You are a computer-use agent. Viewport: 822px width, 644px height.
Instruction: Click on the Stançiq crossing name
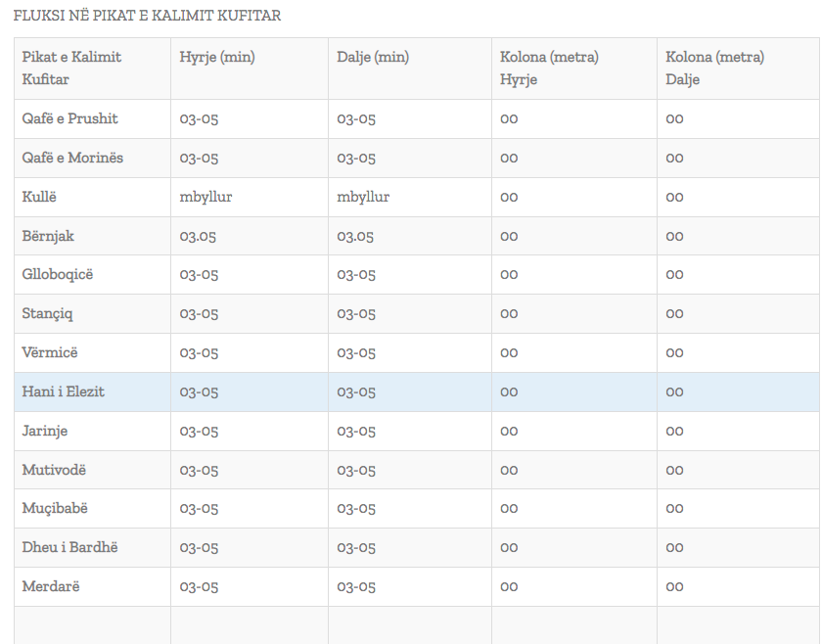(48, 313)
